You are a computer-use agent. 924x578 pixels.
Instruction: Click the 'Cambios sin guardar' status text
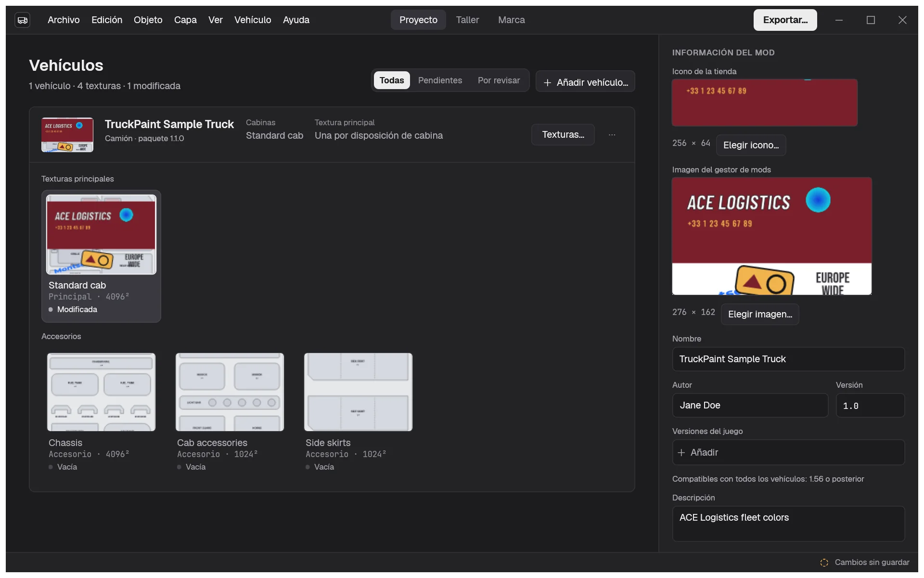point(872,563)
